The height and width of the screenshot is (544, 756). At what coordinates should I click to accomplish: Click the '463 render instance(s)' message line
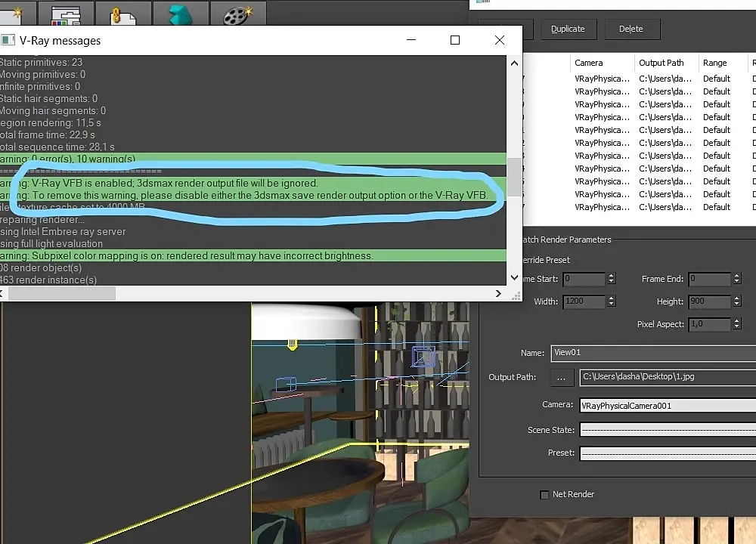48,280
